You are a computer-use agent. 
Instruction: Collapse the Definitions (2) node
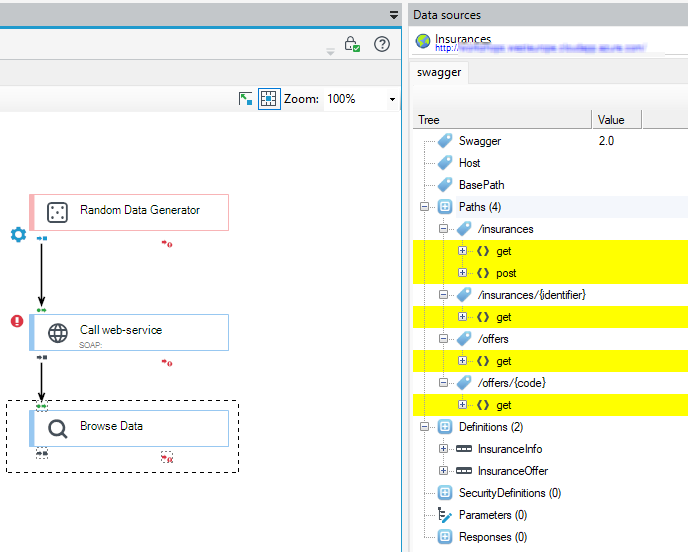424,427
